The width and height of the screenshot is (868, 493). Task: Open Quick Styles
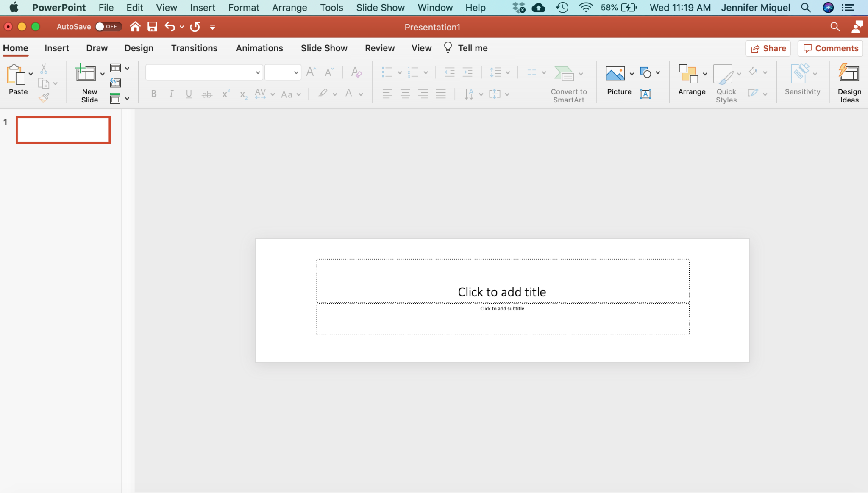tap(725, 83)
